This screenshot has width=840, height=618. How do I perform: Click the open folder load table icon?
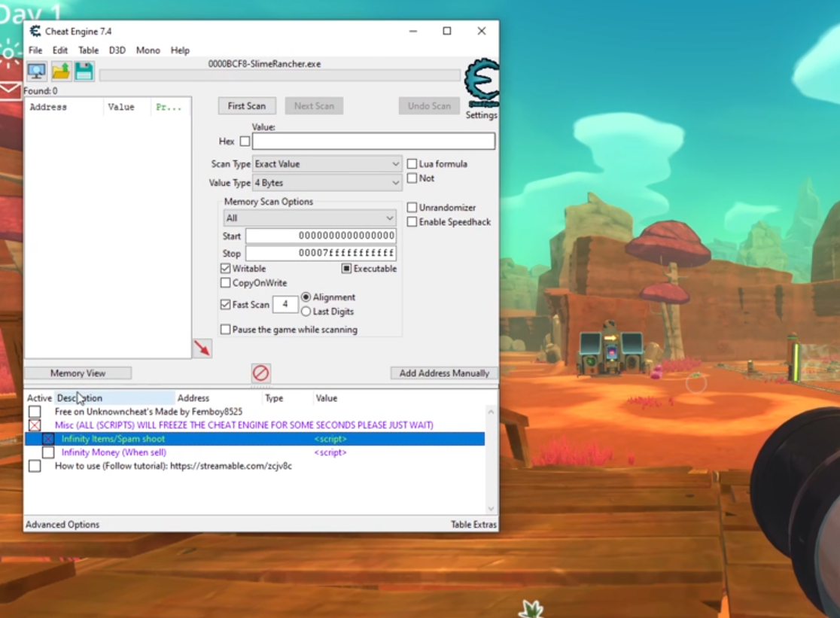[x=60, y=72]
